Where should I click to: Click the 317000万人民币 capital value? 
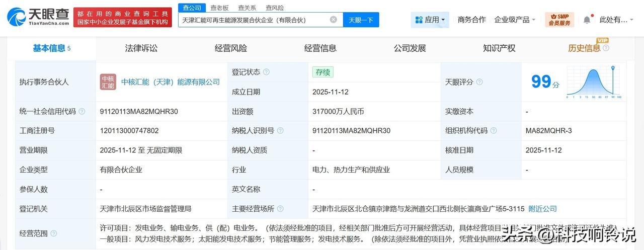point(338,111)
